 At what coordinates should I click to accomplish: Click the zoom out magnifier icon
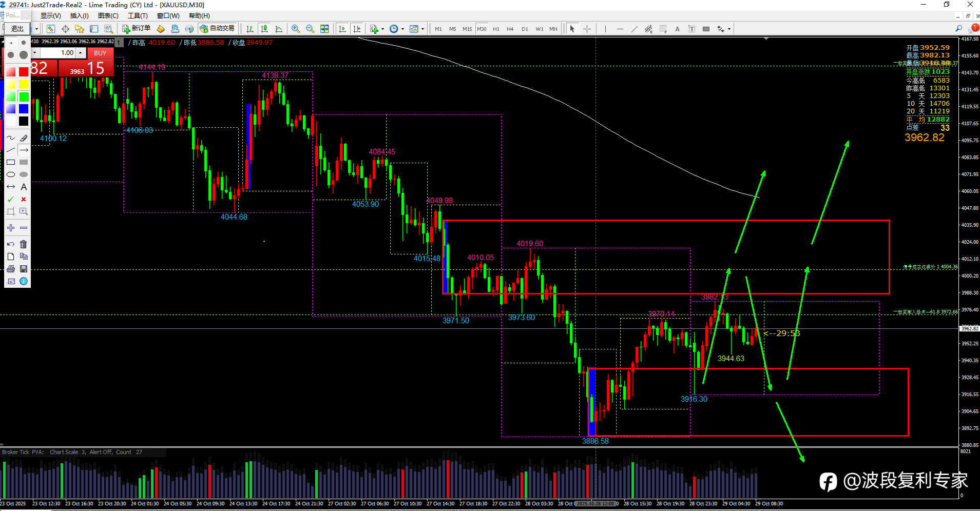[310, 29]
